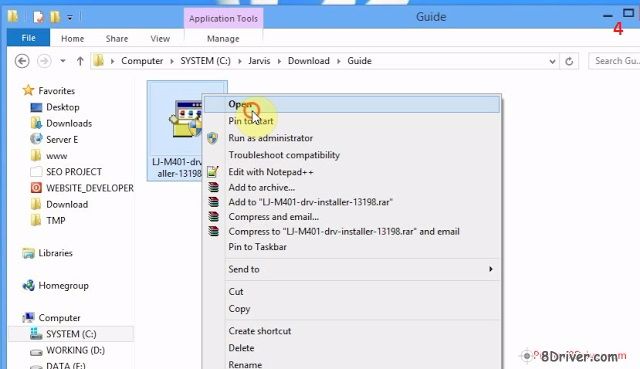The height and width of the screenshot is (369, 640).
Task: Select Favorites in the navigation pane
Action: [x=56, y=91]
